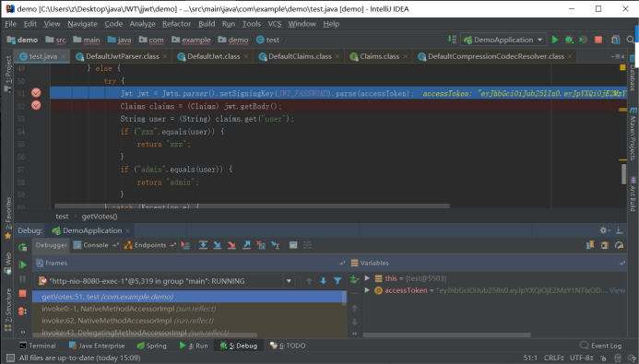Open the Database side panel
The height and width of the screenshot is (364, 639).
coord(633,74)
